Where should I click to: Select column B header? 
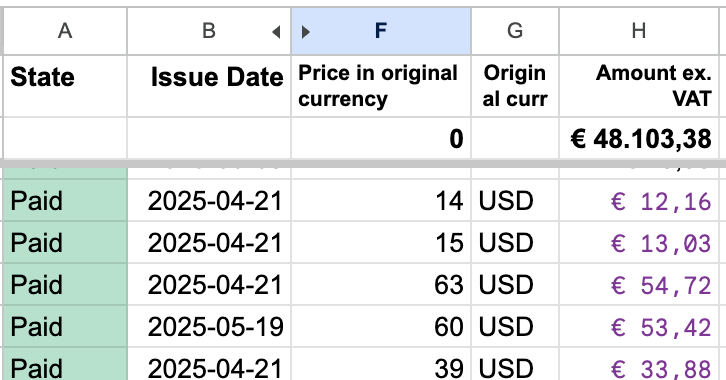coord(209,31)
